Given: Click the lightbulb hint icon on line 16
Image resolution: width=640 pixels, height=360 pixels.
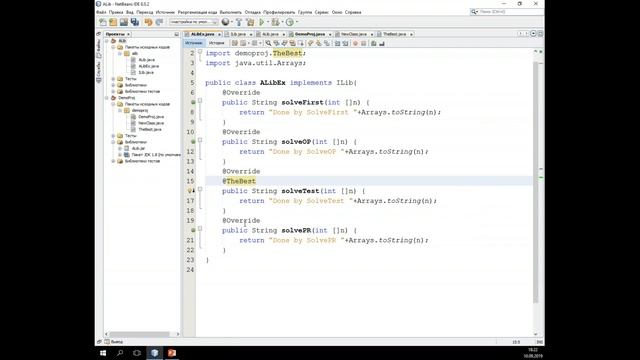Looking at the screenshot, I should (x=191, y=191).
